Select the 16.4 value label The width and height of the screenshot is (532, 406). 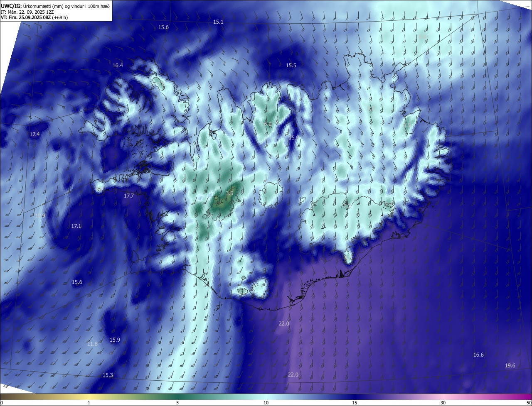(x=118, y=66)
